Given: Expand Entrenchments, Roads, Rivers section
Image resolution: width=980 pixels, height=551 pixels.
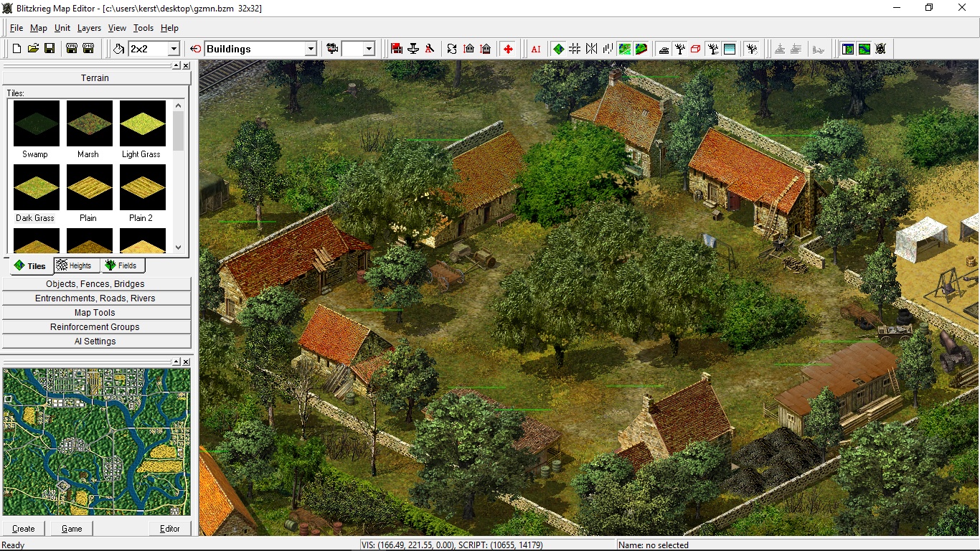Looking at the screenshot, I should pyautogui.click(x=95, y=298).
